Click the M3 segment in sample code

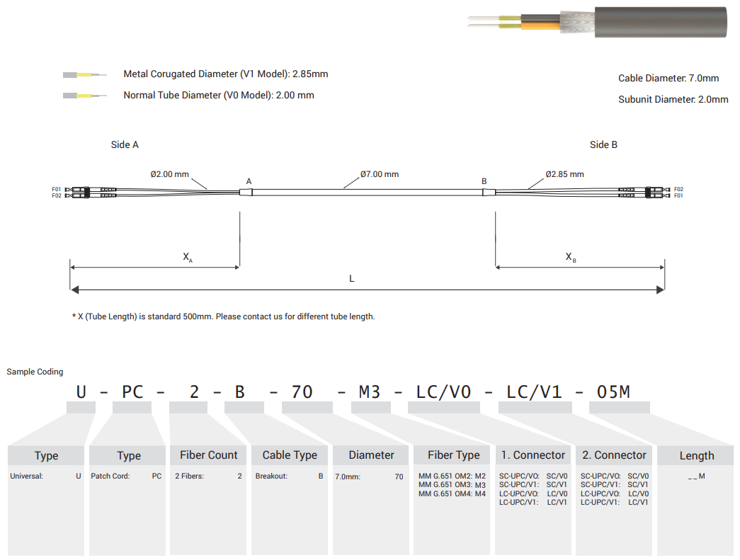pyautogui.click(x=369, y=392)
